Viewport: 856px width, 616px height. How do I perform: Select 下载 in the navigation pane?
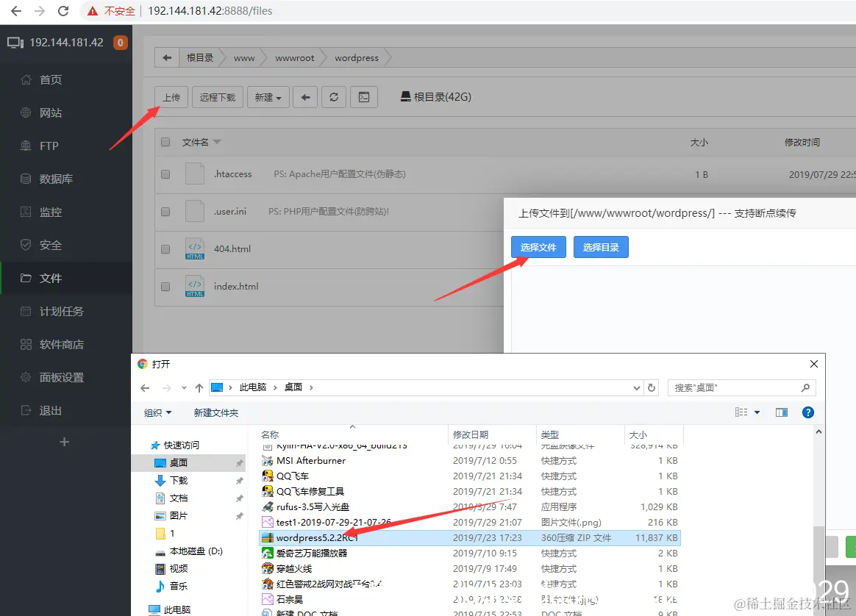coord(172,481)
